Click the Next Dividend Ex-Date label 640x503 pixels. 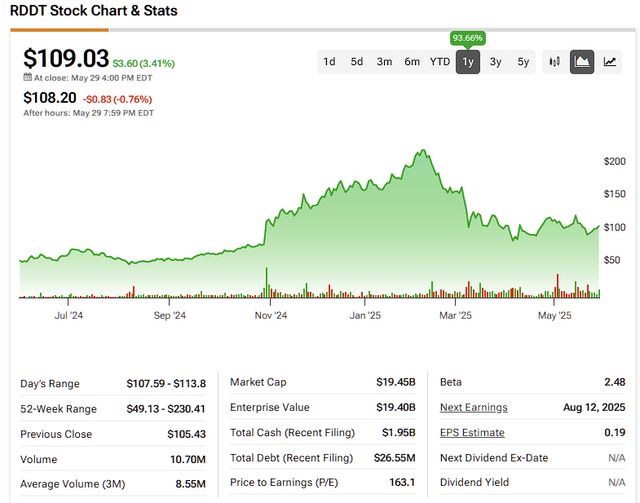click(494, 458)
